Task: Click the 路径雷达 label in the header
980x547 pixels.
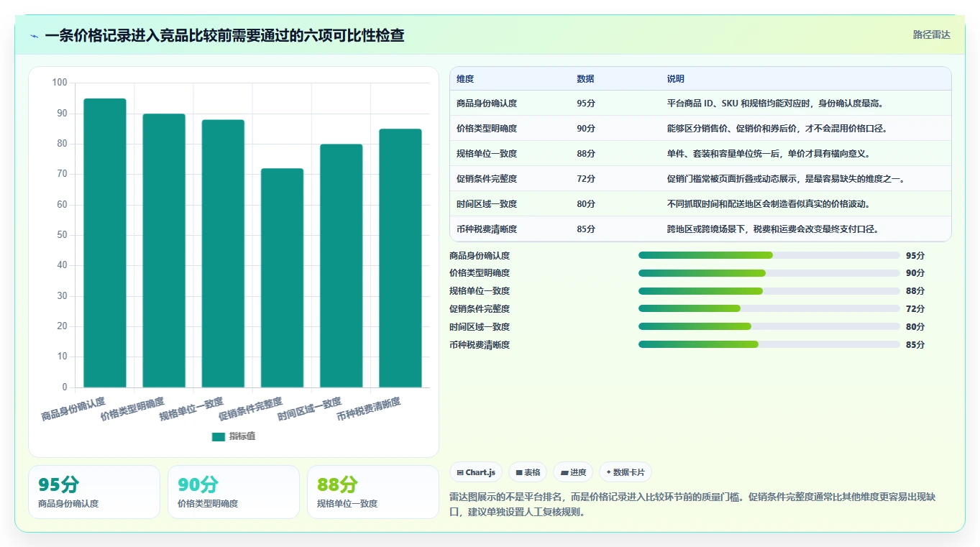Action: (x=932, y=35)
